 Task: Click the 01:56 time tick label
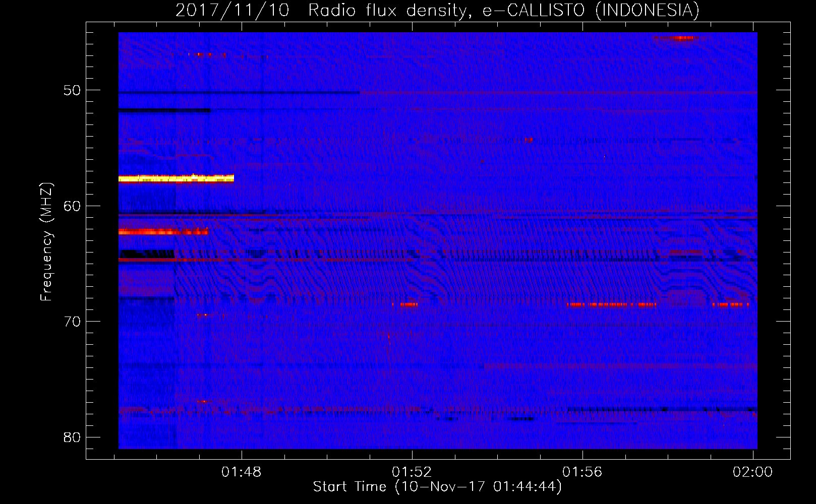tap(582, 472)
